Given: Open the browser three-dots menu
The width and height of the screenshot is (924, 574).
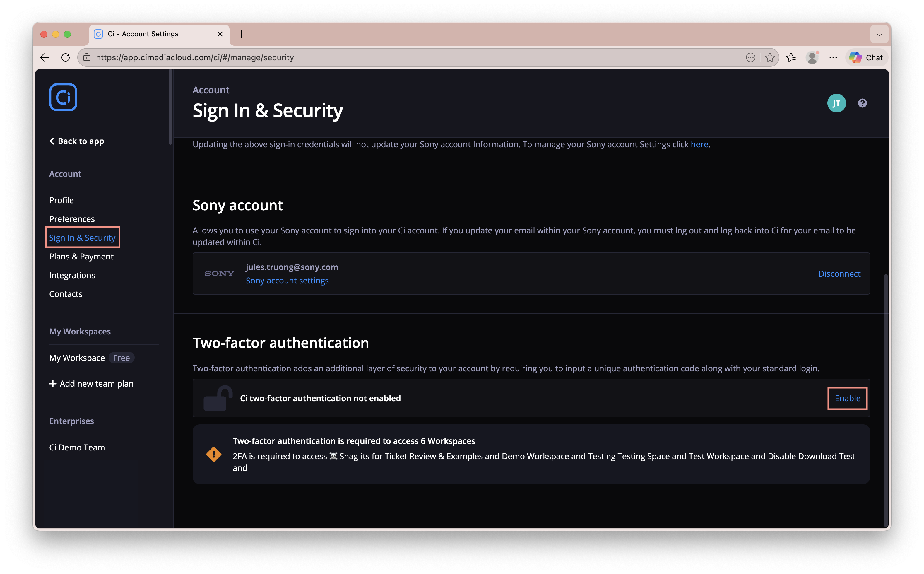Looking at the screenshot, I should coord(833,57).
